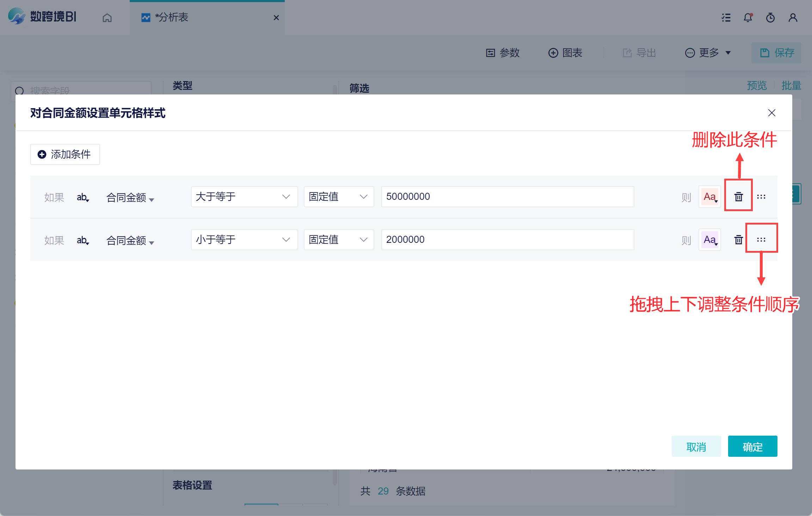Click the 2000000 value input field
Viewport: 812px width, 516px height.
[508, 240]
